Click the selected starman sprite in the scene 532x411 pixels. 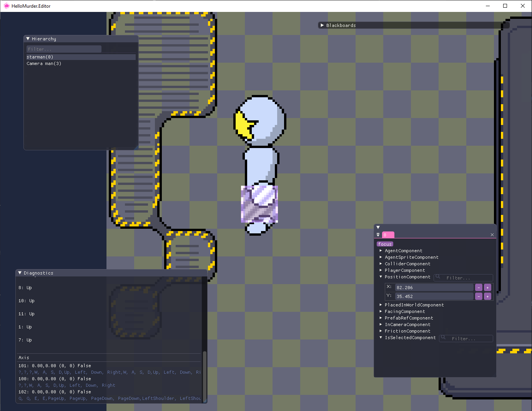pos(260,165)
